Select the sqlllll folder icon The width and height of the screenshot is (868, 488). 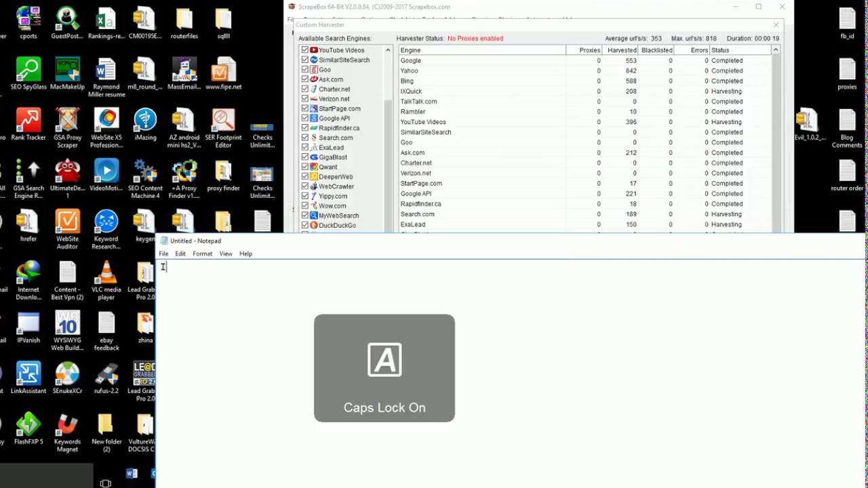(223, 23)
